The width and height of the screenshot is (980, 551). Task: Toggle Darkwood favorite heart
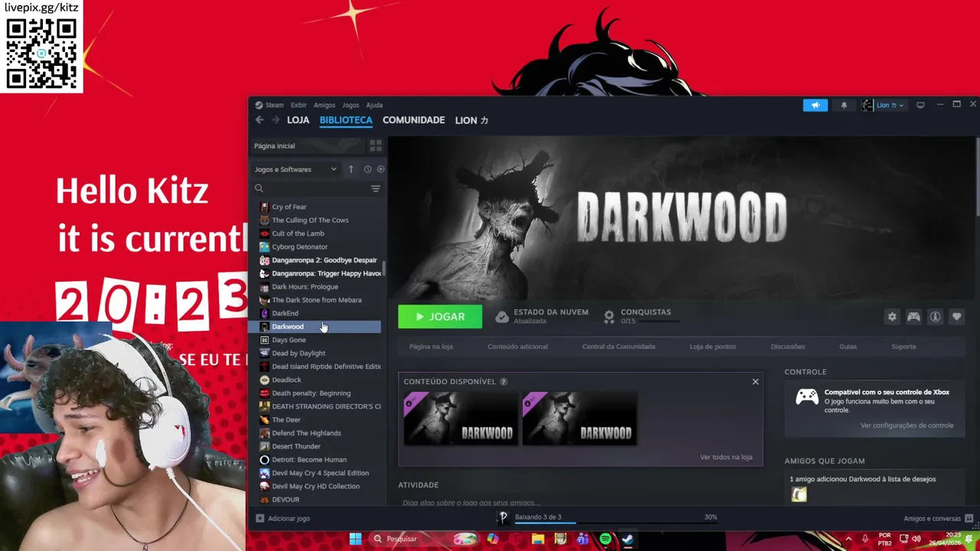(x=956, y=317)
